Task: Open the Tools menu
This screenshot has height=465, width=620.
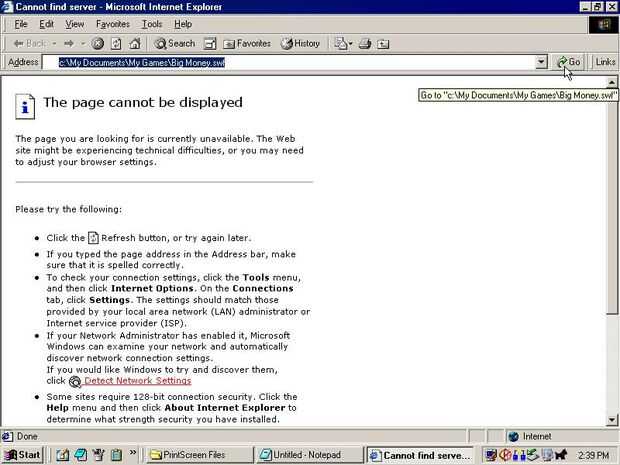Action: point(152,25)
